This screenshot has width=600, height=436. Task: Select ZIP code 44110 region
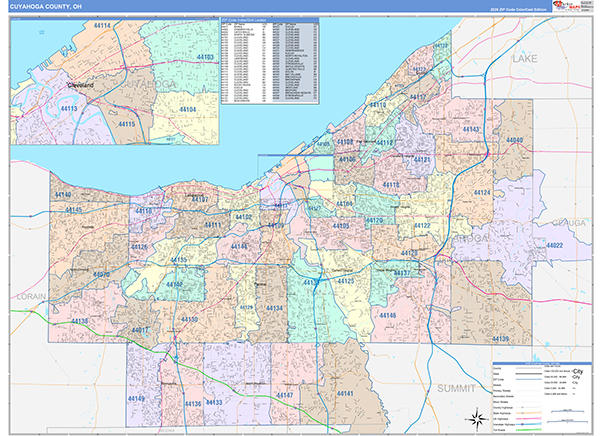point(378,105)
